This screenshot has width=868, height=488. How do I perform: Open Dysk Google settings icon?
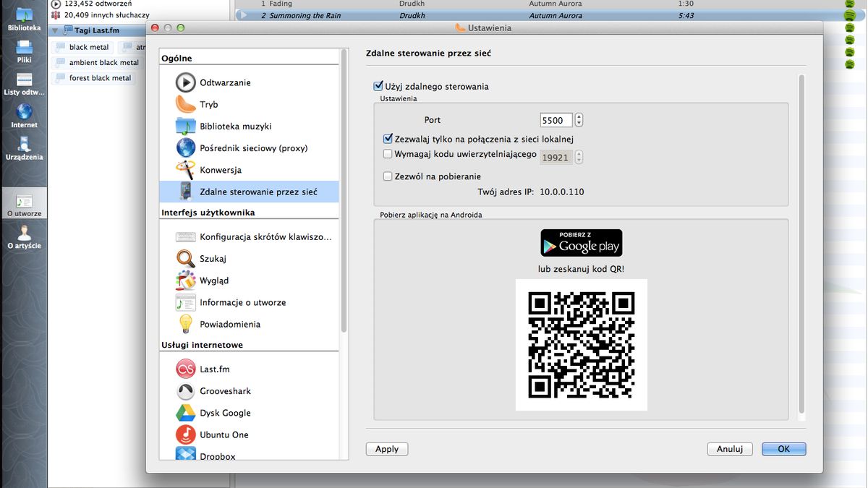pyautogui.click(x=186, y=413)
